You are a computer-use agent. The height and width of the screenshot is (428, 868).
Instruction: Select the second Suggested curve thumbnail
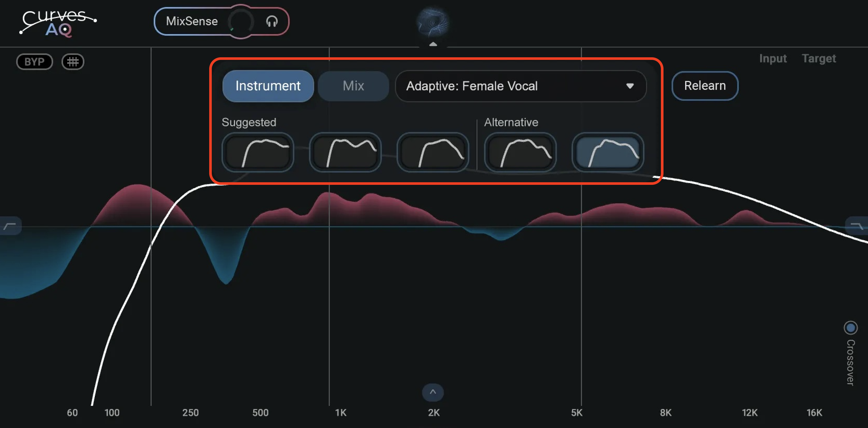click(x=345, y=152)
